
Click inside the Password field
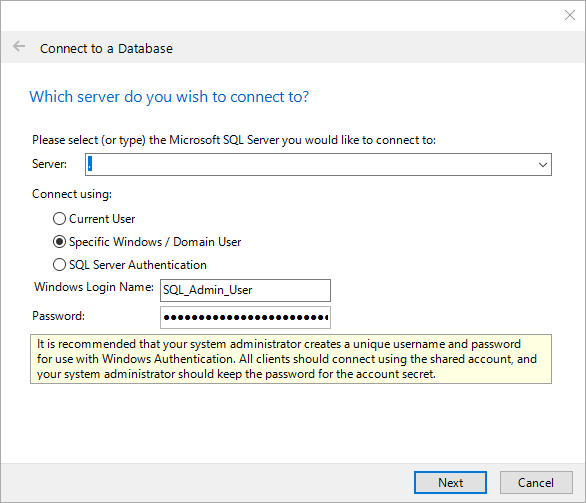pos(245,318)
